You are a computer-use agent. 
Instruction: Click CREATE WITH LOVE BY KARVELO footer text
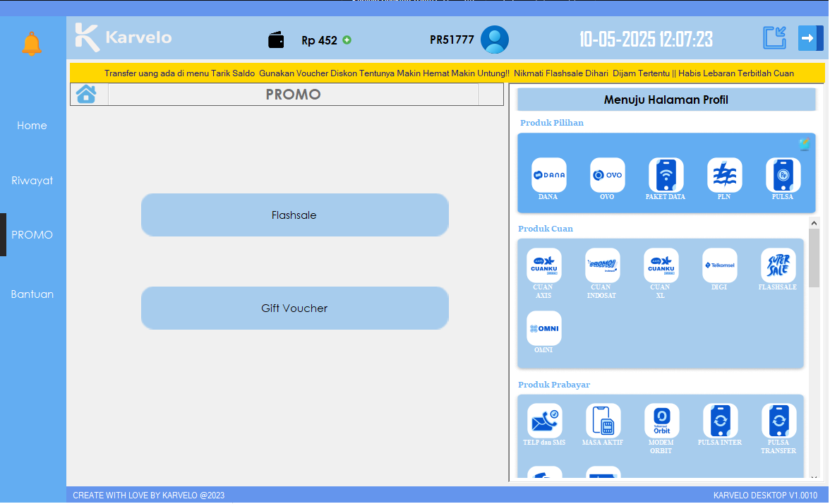click(149, 496)
